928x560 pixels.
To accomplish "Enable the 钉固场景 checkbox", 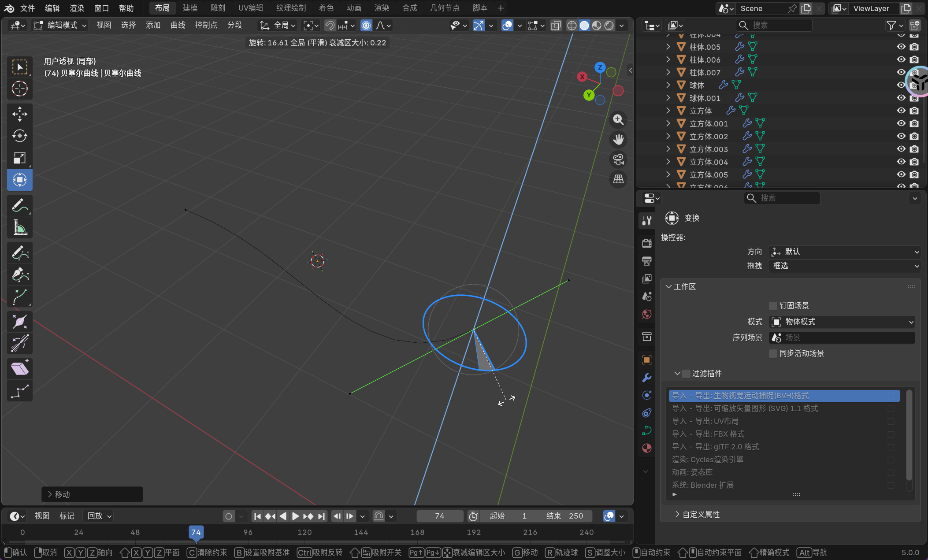I will coord(773,306).
